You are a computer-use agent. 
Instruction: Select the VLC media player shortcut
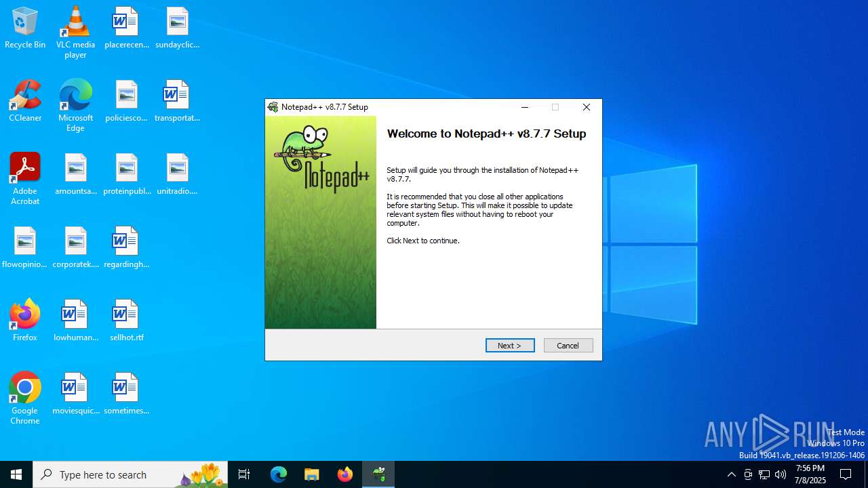coord(75,33)
